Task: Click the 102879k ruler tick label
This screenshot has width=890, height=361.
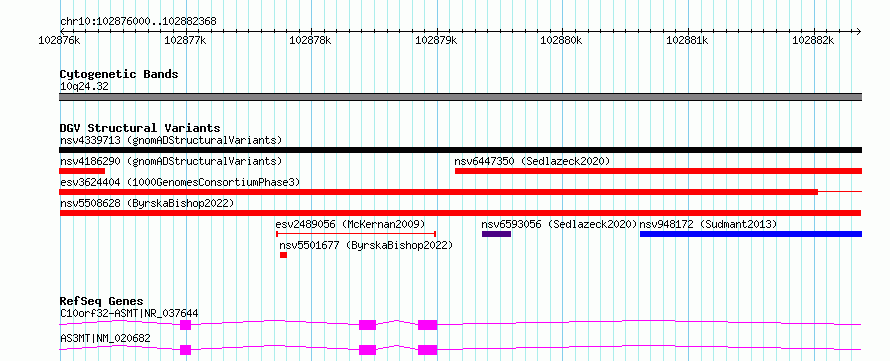Action: (436, 41)
